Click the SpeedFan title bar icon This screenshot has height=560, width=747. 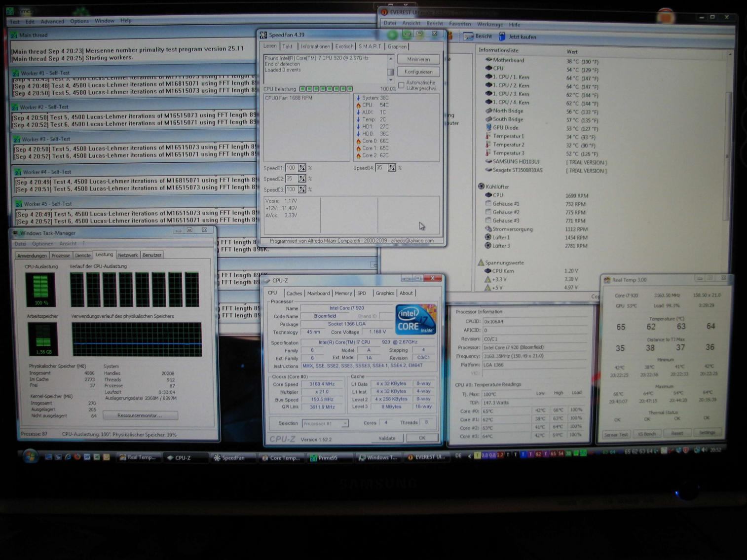tap(263, 35)
